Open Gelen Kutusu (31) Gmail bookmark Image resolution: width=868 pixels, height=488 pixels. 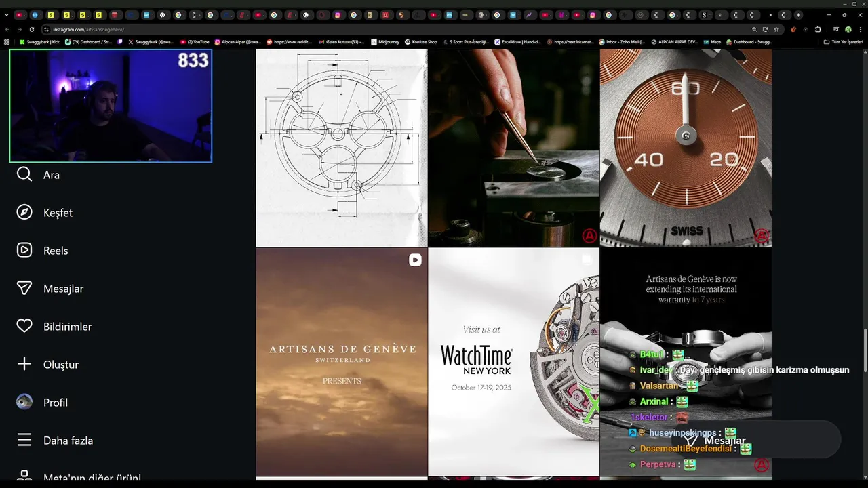342,42
